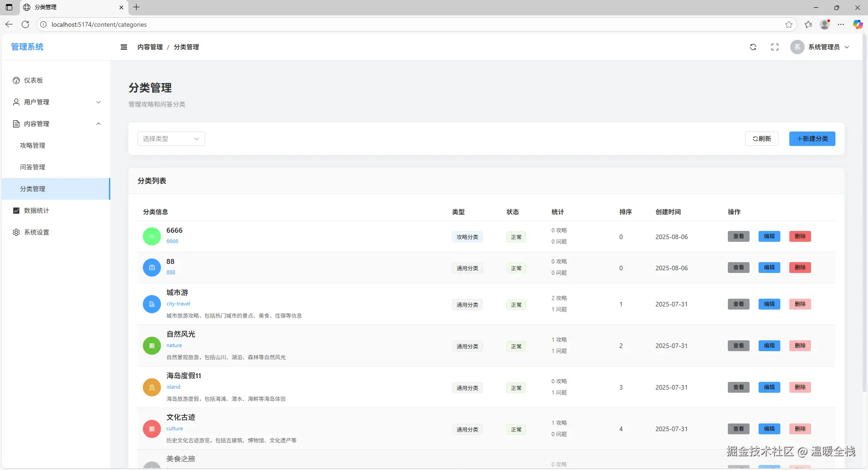Click the 新建分类 button

pos(812,139)
